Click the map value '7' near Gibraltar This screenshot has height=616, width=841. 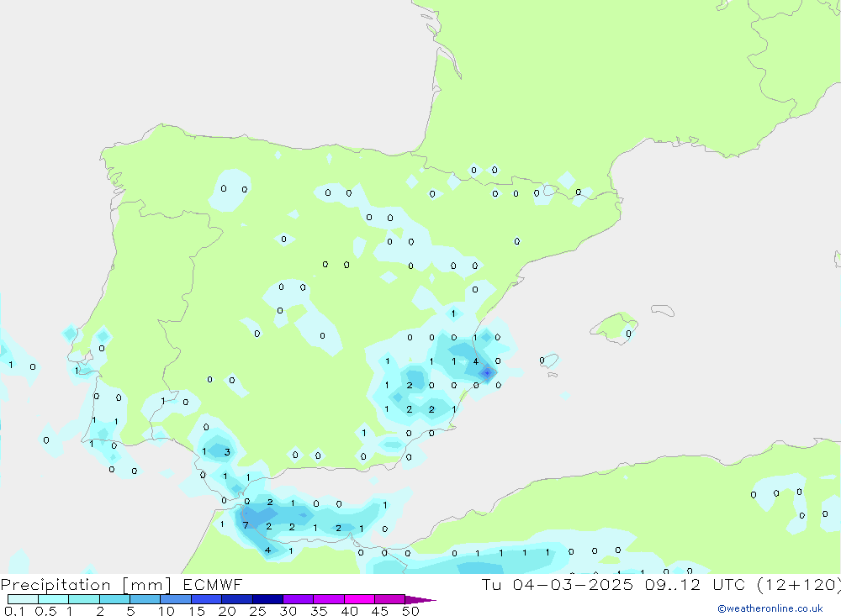(x=246, y=525)
